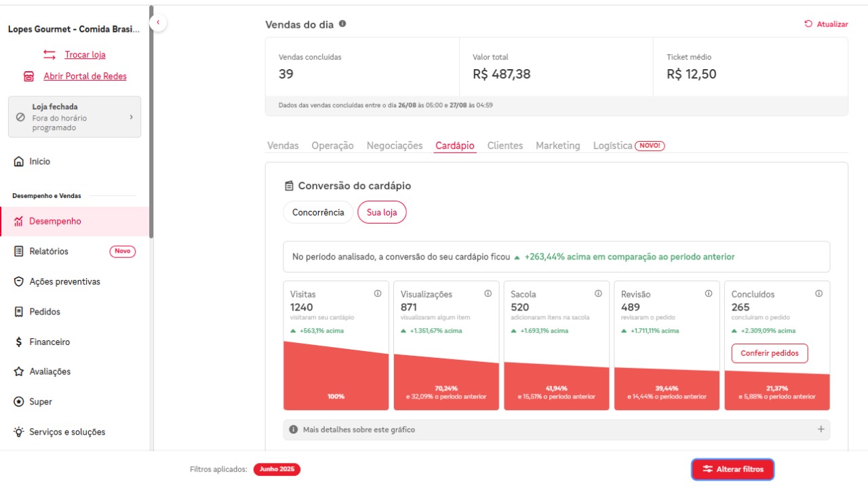Switch to the Logística tab

pyautogui.click(x=612, y=146)
